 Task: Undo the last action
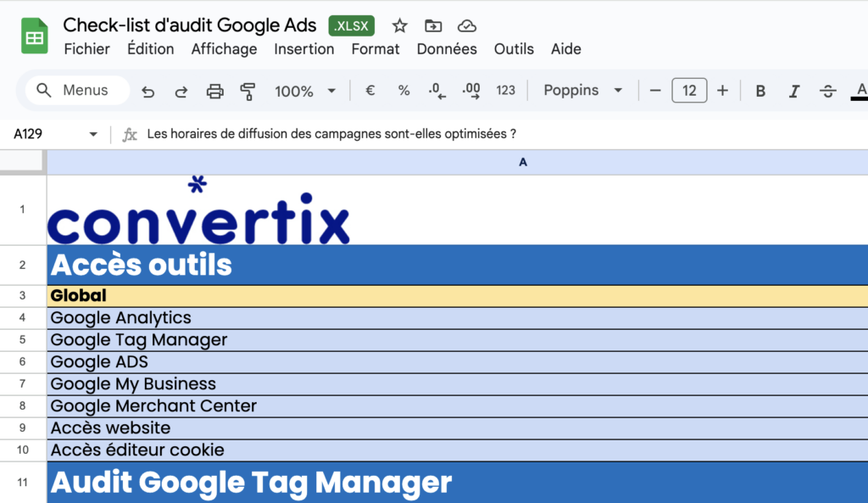coord(148,91)
